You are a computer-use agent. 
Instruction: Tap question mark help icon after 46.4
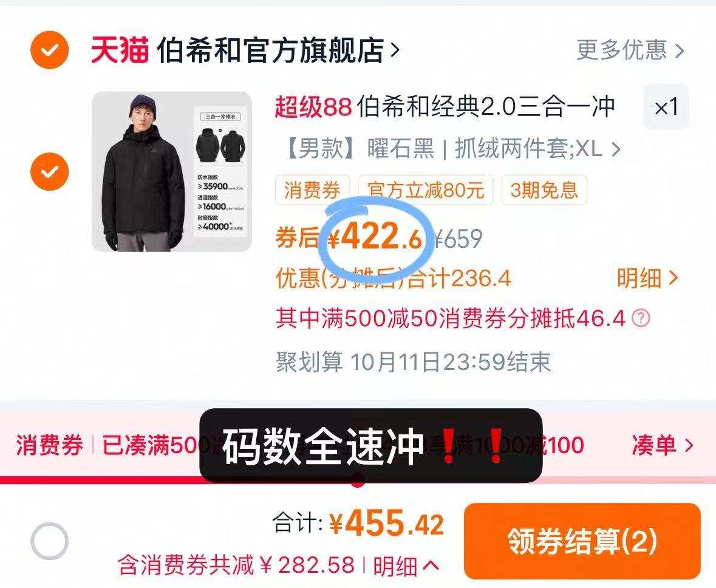pos(641,318)
